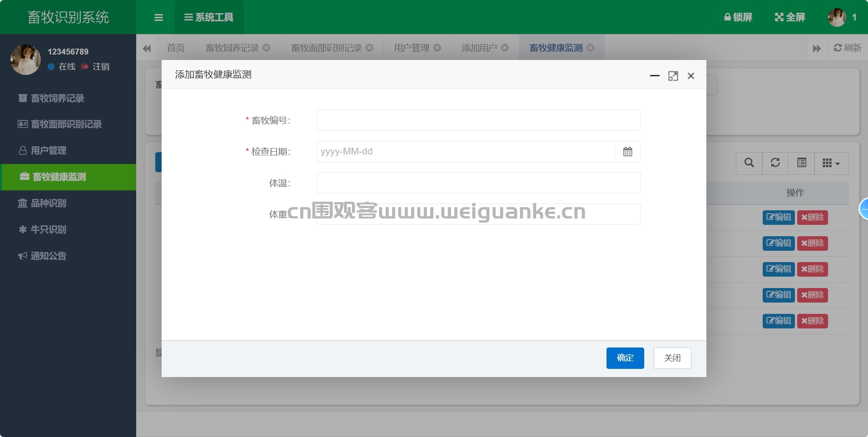The height and width of the screenshot is (437, 868).
Task: Maximize the 添加畜牧健康监测 dialog
Action: pyautogui.click(x=673, y=76)
